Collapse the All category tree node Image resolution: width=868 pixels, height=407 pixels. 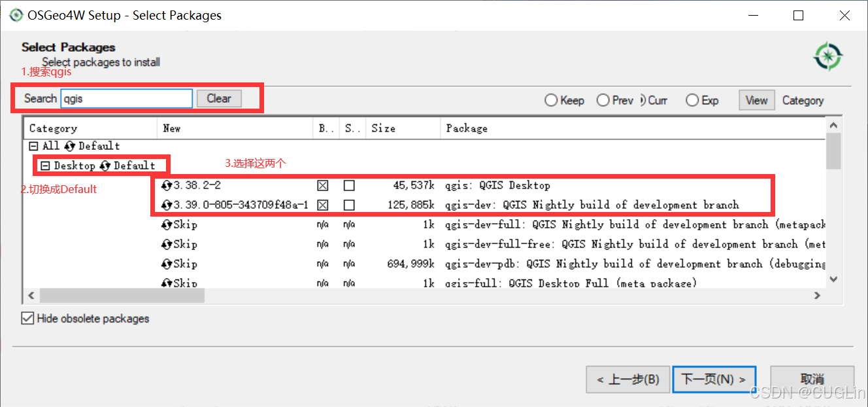pos(34,146)
